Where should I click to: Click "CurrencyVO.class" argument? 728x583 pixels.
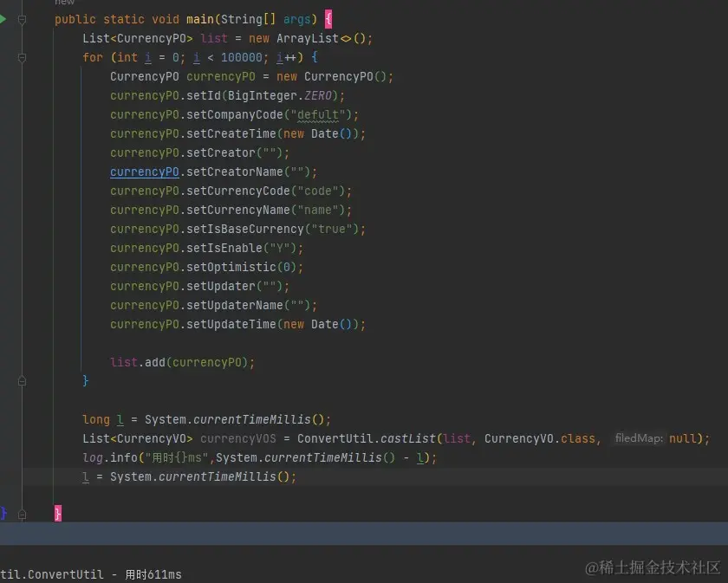click(539, 438)
